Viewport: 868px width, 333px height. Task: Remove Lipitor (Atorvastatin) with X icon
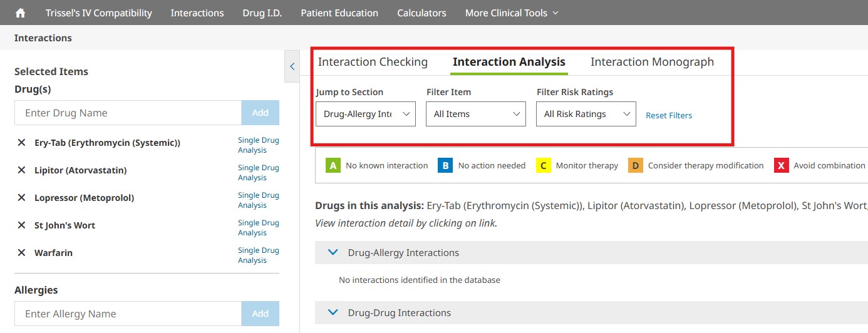click(x=21, y=170)
